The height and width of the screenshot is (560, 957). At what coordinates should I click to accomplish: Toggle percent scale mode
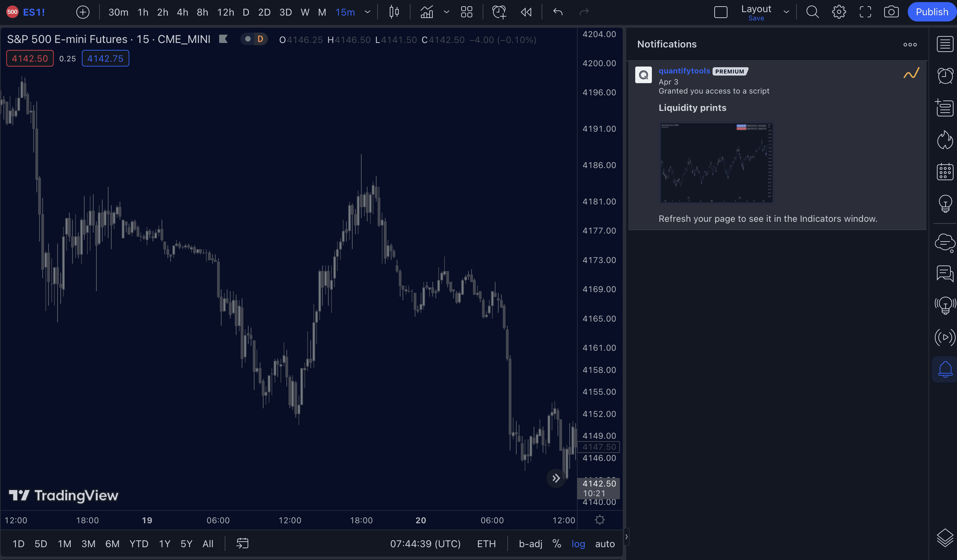click(x=557, y=544)
